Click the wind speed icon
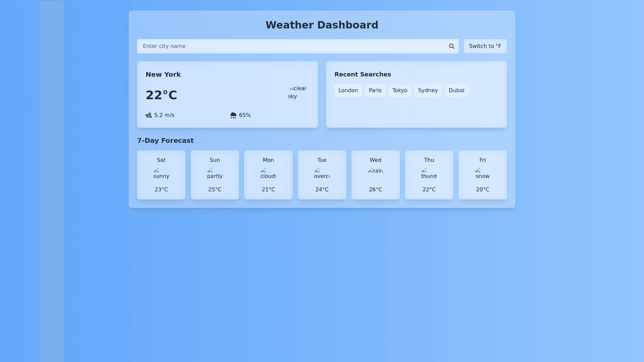Screen dimensions: 644x362 [149, 115]
